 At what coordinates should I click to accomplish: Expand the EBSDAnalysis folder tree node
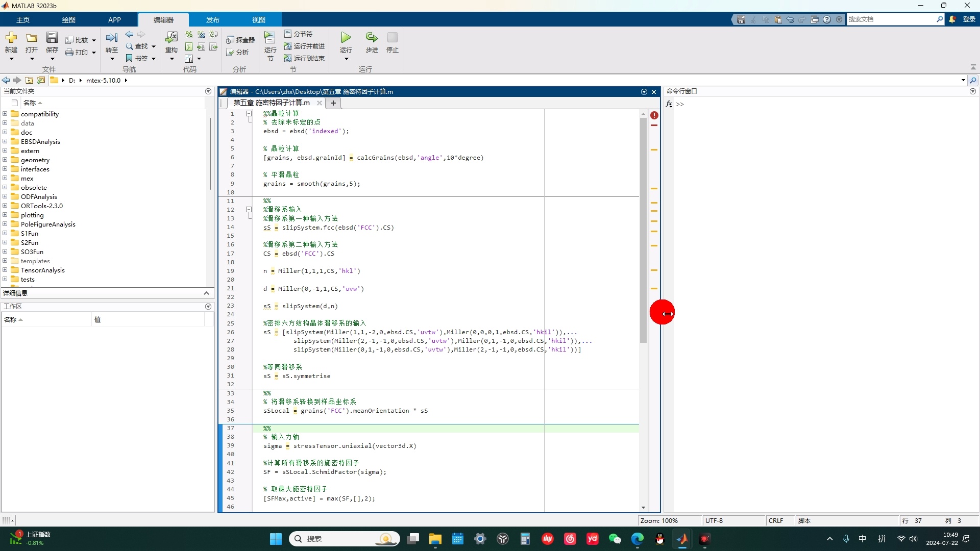click(5, 141)
